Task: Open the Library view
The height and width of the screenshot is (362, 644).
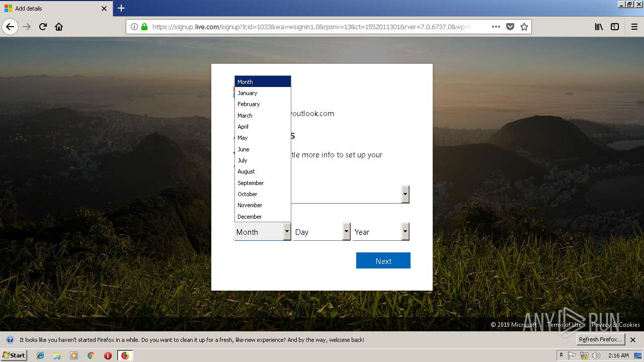Action: pyautogui.click(x=599, y=27)
